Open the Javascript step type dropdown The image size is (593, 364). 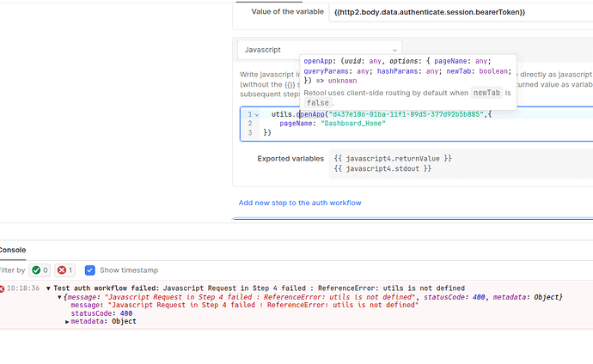click(319, 50)
